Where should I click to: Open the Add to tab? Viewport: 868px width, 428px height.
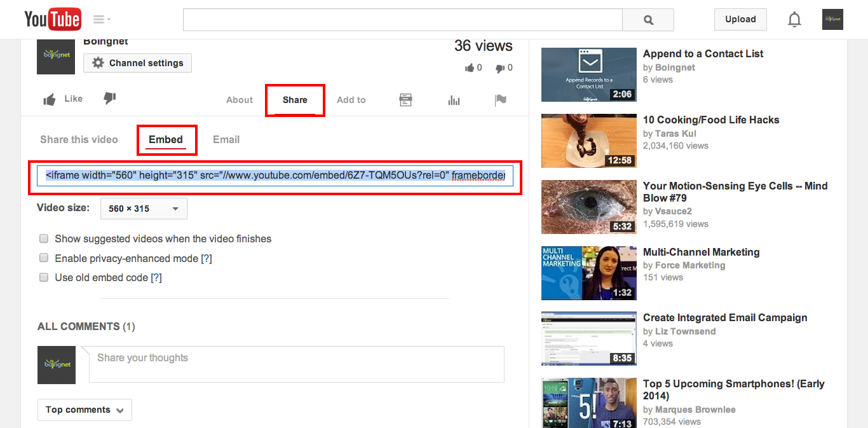[x=351, y=100]
